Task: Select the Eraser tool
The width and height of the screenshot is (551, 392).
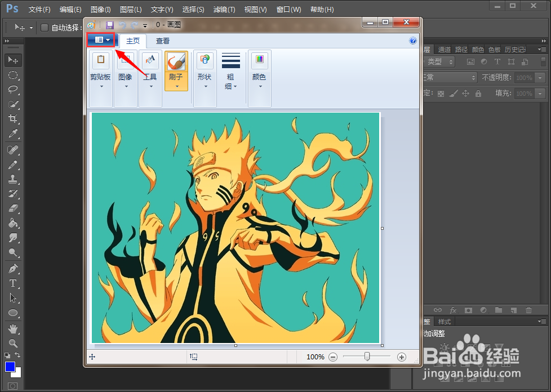Action: (13, 208)
